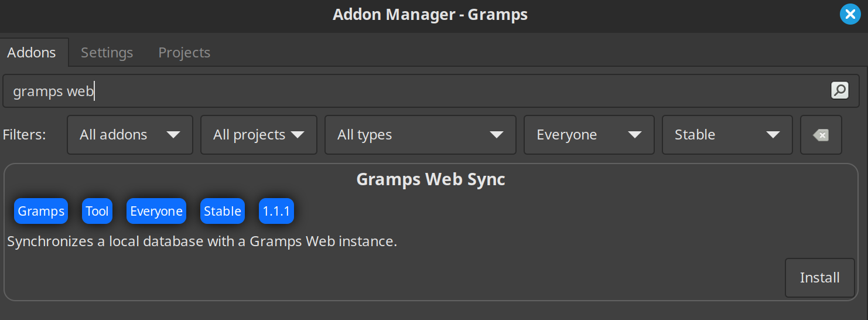Click the Gramps Web Sync title

(431, 179)
